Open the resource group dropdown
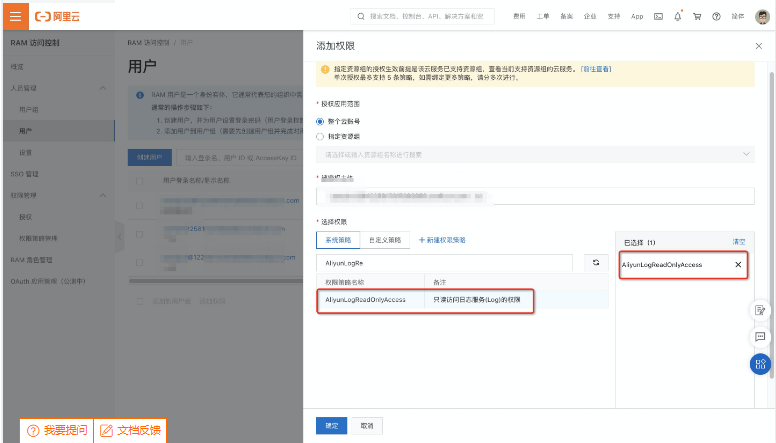 click(x=535, y=154)
